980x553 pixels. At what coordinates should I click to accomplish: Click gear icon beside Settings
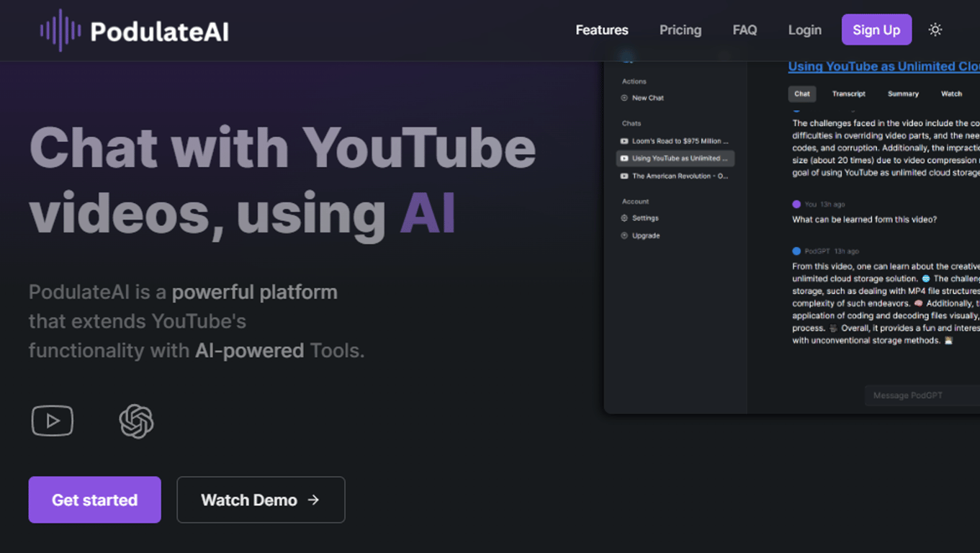[x=624, y=218]
